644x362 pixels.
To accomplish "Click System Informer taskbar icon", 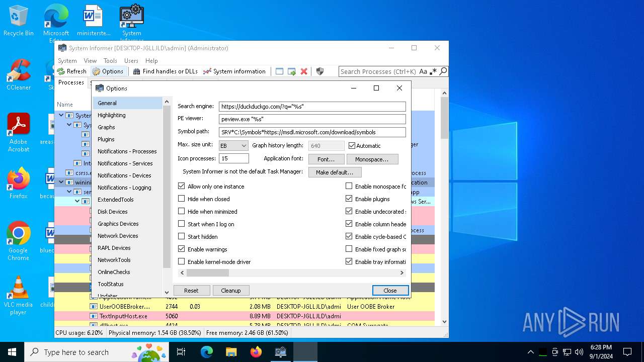I will tap(280, 352).
